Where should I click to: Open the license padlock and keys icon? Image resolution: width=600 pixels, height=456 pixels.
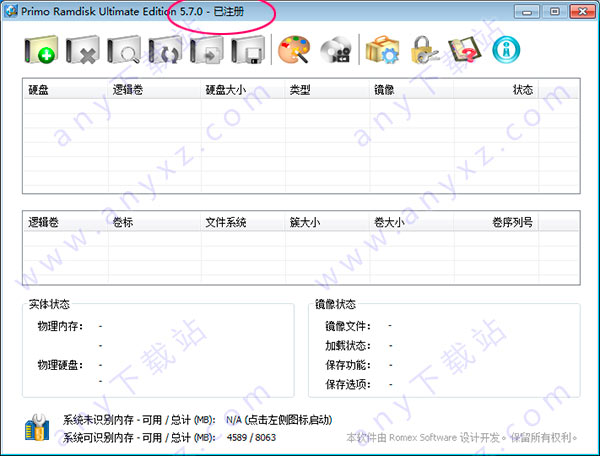tap(424, 50)
